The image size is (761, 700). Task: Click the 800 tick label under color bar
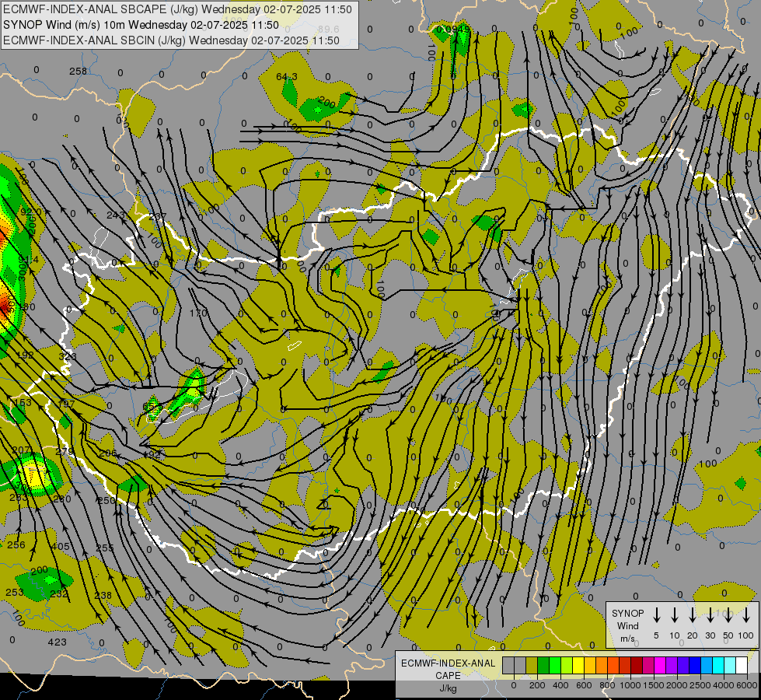pos(607,685)
